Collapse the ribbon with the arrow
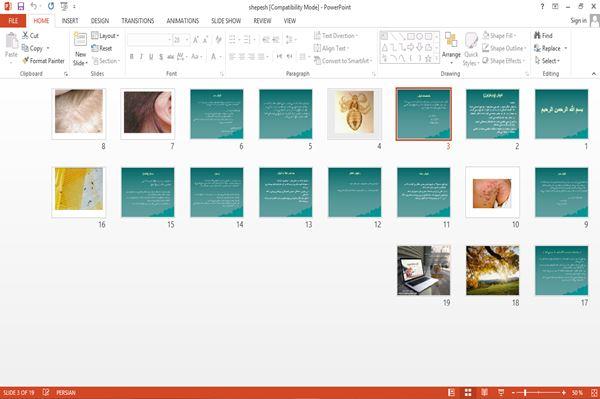 [594, 73]
